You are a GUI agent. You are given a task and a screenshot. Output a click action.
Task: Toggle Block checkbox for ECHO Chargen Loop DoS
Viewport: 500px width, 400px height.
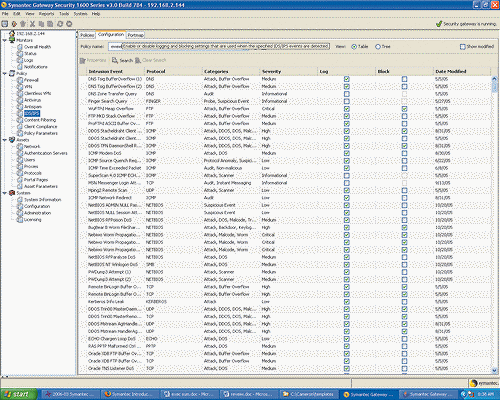tap(404, 339)
